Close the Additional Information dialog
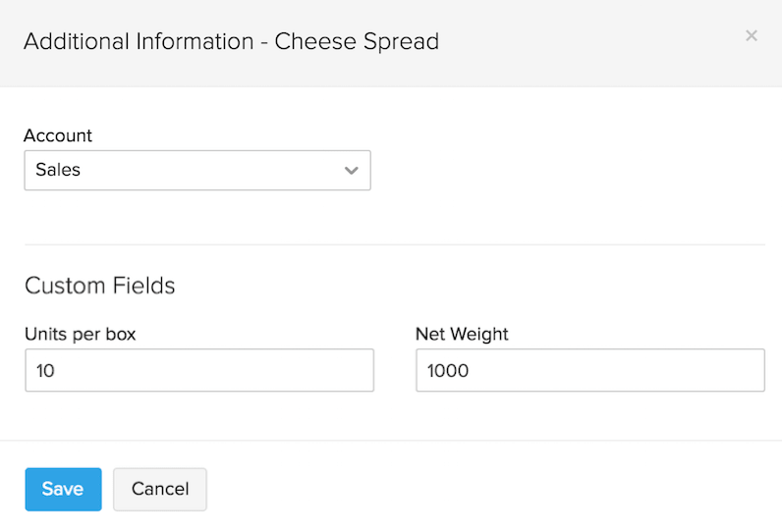Screen dimensions: 782x532 pos(752,36)
